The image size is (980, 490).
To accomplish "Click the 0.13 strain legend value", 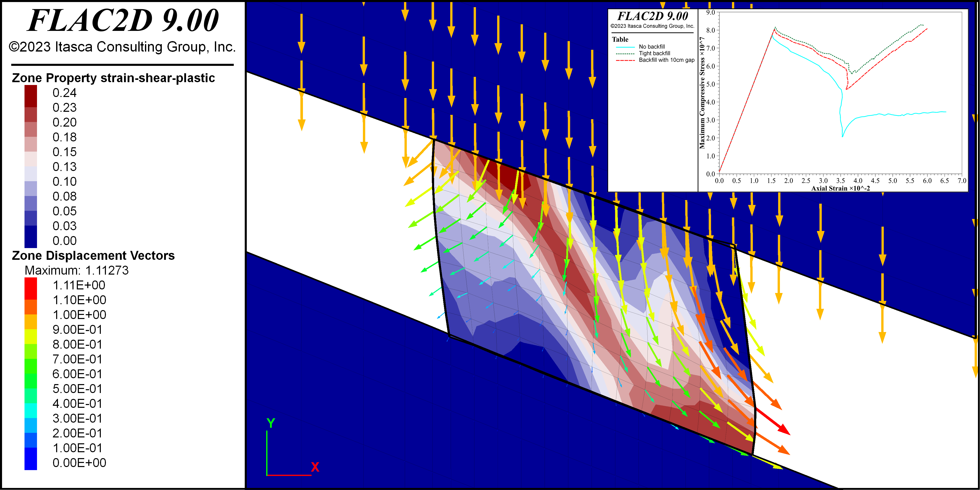I will pyautogui.click(x=64, y=167).
